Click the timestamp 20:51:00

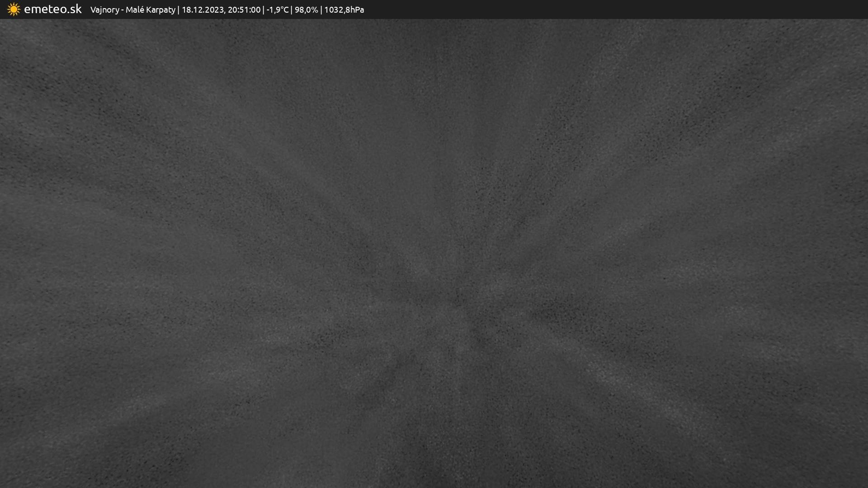click(x=244, y=9)
